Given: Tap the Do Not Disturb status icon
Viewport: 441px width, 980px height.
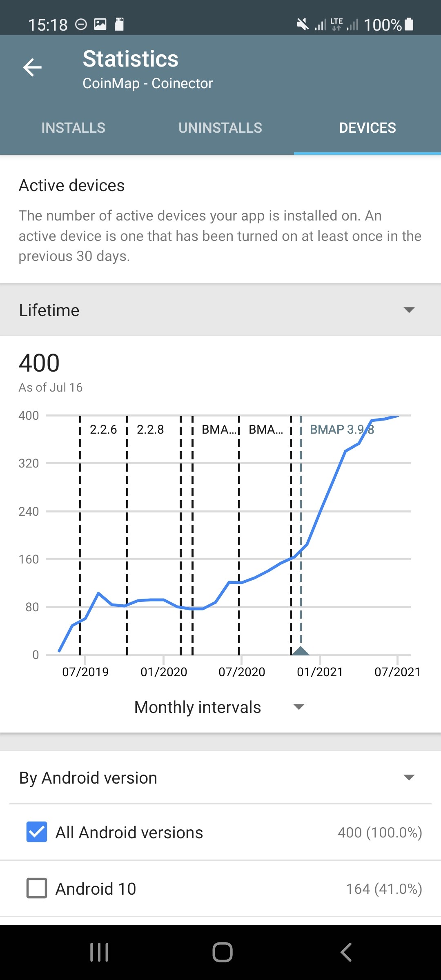Looking at the screenshot, I should pyautogui.click(x=81, y=24).
